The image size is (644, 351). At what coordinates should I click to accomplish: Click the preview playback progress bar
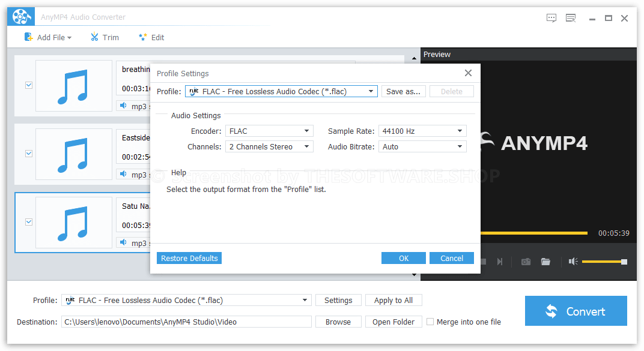534,233
